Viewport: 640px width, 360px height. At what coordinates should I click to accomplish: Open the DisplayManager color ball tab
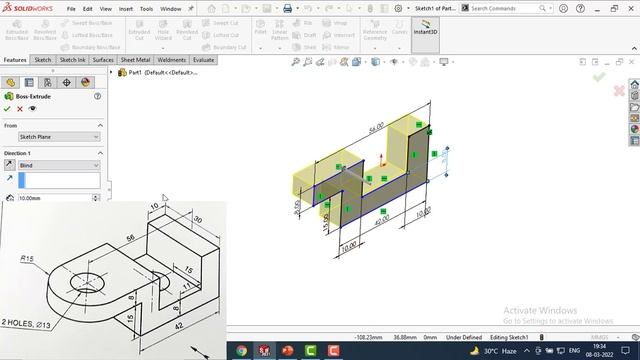pos(85,82)
